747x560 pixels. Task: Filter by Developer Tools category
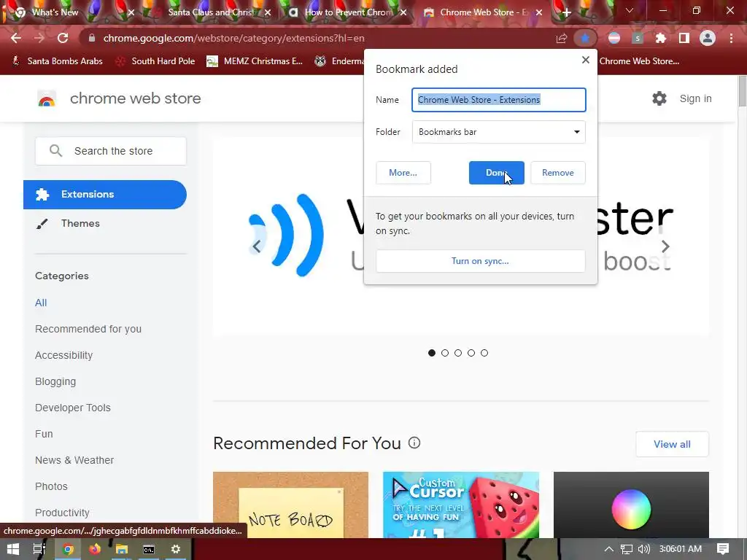(x=73, y=408)
